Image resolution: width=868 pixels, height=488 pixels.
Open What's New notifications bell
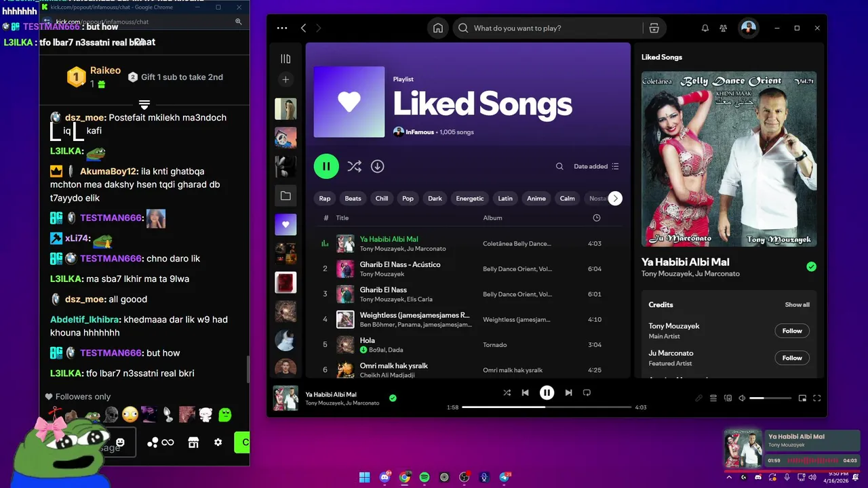tap(705, 28)
